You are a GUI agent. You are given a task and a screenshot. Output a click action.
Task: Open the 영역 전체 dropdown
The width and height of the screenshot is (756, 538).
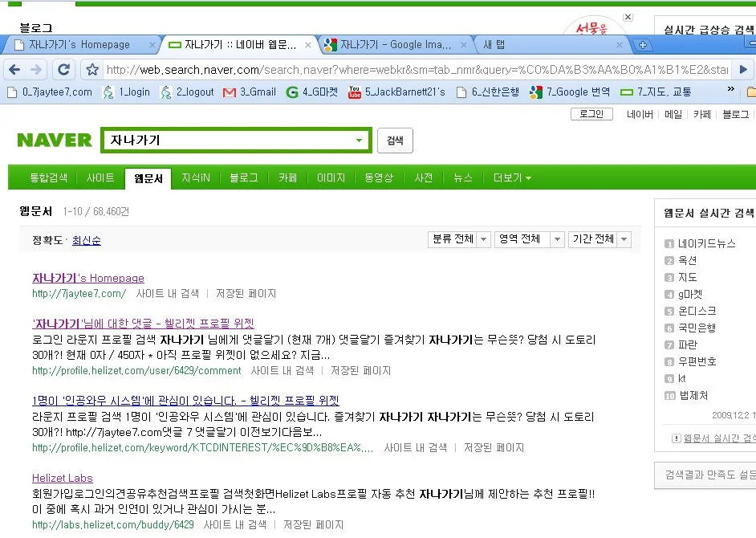tap(530, 239)
